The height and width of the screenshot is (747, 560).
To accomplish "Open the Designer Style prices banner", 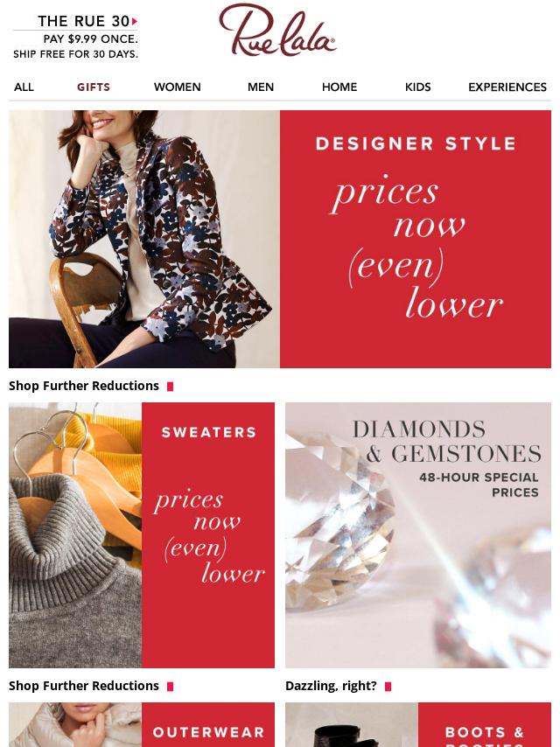I will point(280,239).
